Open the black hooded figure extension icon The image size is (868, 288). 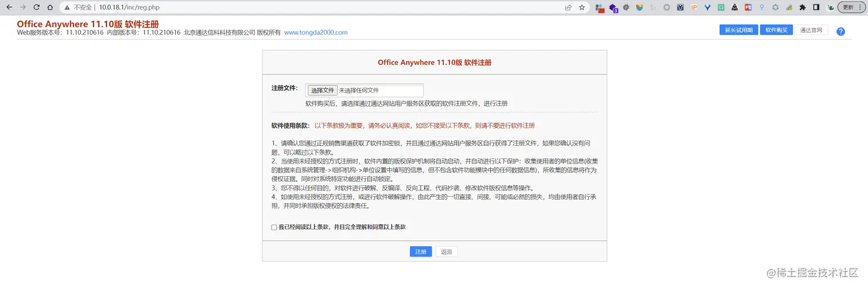tap(735, 7)
